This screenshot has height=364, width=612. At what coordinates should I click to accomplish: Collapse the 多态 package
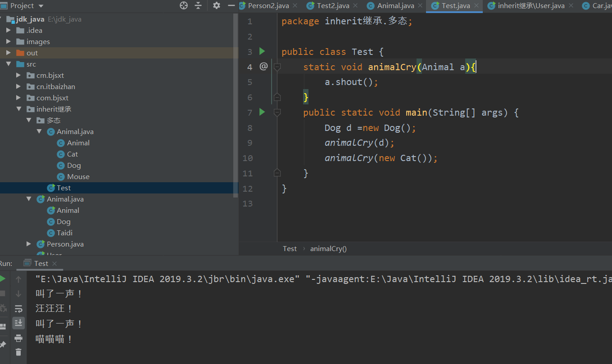pos(29,121)
